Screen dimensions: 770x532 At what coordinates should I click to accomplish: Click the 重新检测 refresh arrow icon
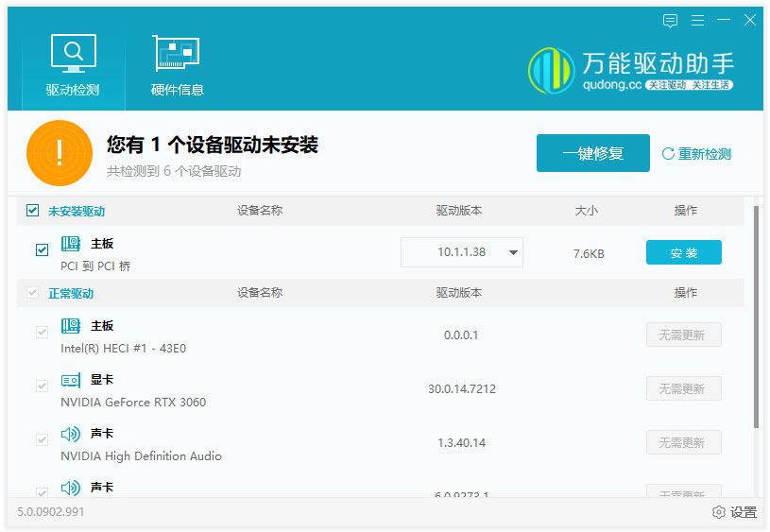(x=668, y=154)
